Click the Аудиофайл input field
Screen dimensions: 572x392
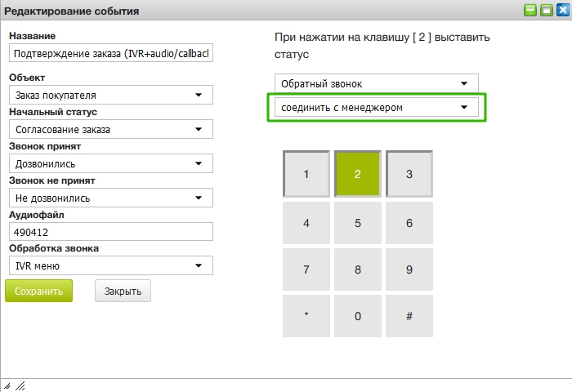[110, 232]
